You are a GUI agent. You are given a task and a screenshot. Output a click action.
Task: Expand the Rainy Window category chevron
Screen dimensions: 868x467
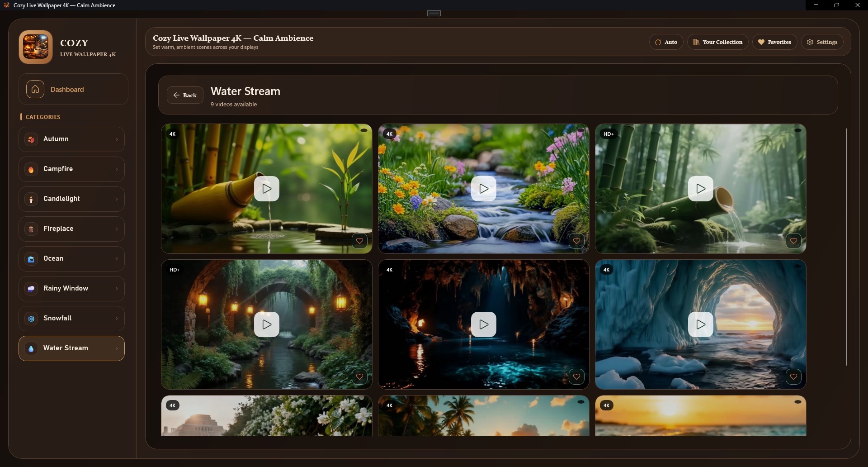117,289
